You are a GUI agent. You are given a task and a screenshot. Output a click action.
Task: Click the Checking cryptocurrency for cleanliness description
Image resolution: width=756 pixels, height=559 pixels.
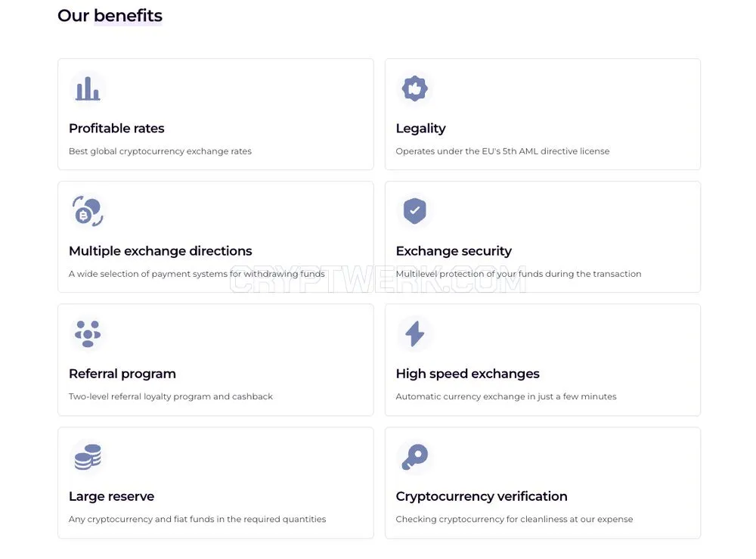(x=514, y=520)
